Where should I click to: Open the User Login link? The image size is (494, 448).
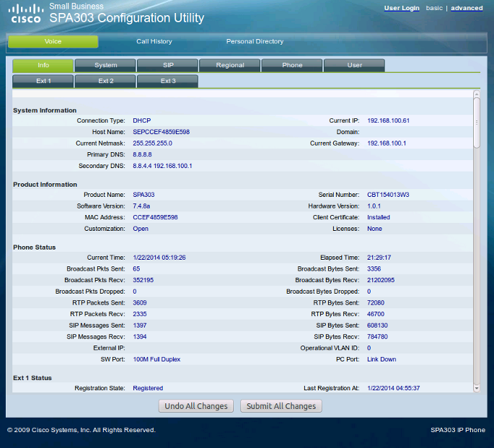point(402,8)
